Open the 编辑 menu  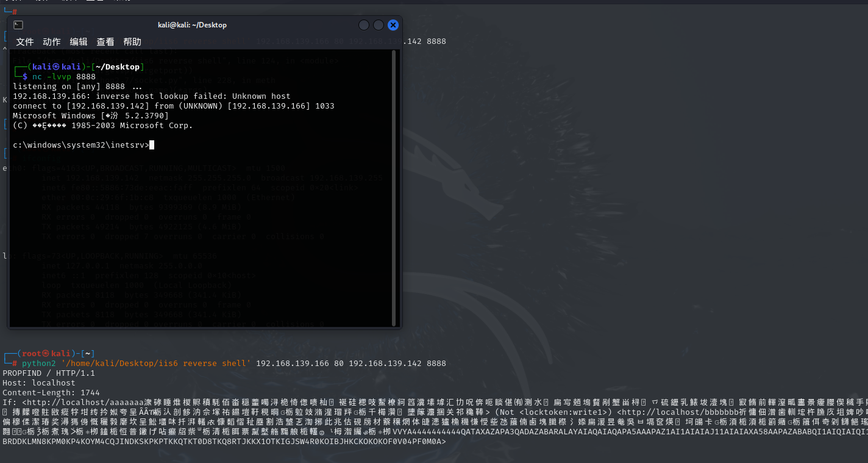(79, 42)
